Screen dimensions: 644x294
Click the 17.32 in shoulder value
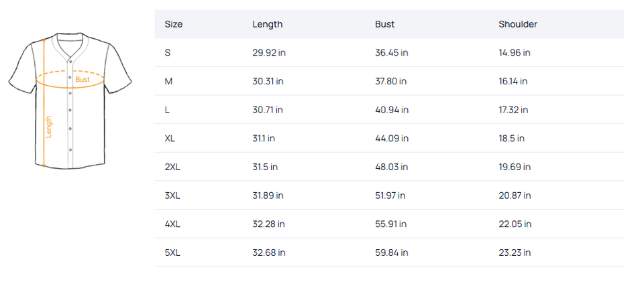tap(513, 110)
